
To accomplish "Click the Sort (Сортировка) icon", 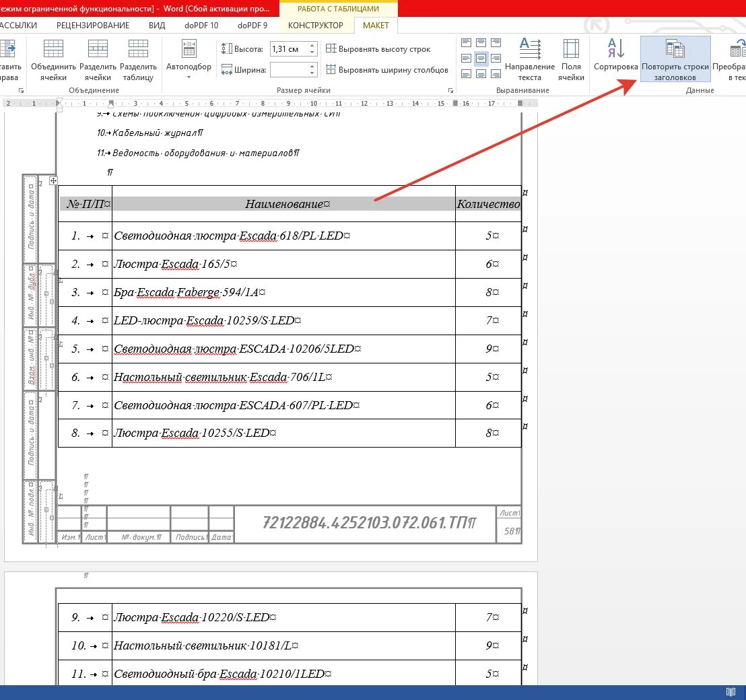I will pyautogui.click(x=615, y=48).
